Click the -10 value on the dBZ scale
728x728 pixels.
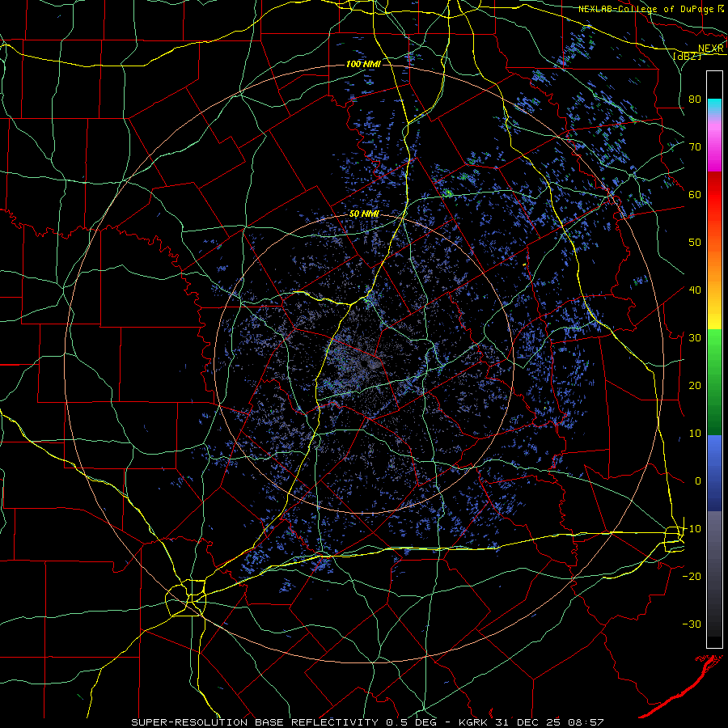point(692,529)
